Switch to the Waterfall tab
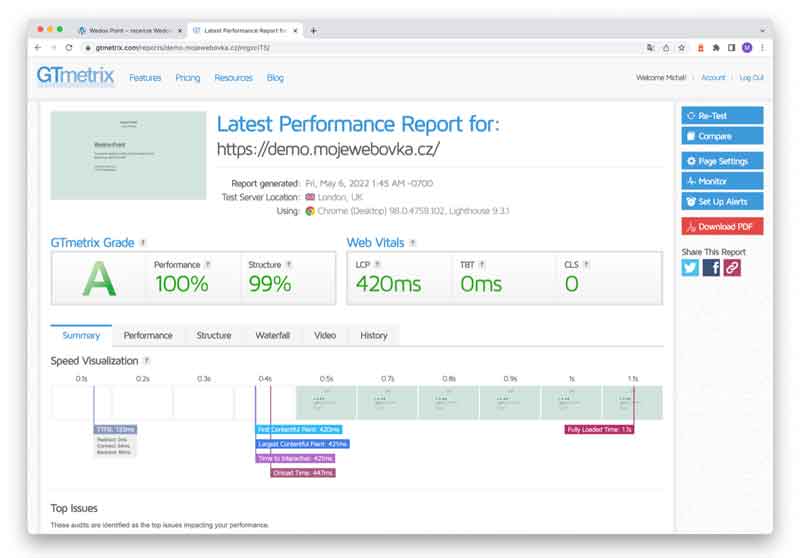Image resolution: width=800 pixels, height=558 pixels. pos(272,335)
